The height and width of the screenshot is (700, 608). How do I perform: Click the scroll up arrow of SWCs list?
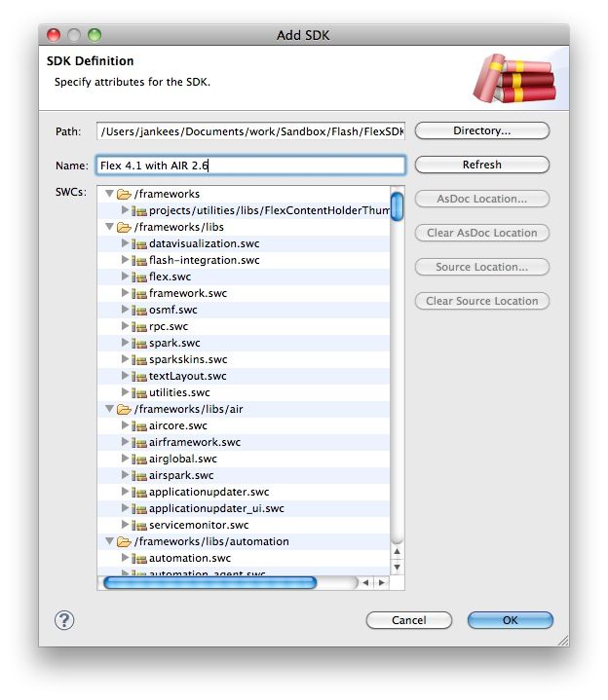[x=397, y=552]
